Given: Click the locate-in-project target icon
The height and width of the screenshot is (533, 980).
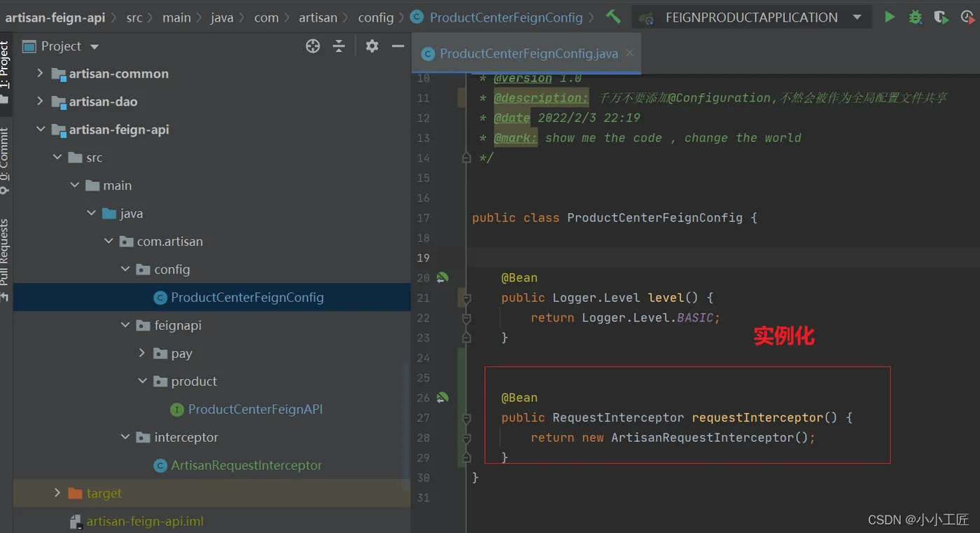Looking at the screenshot, I should tap(313, 46).
